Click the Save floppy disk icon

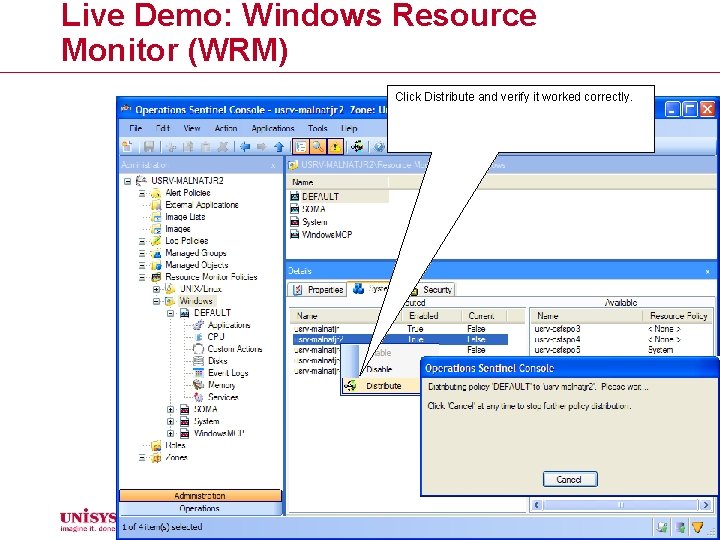149,146
